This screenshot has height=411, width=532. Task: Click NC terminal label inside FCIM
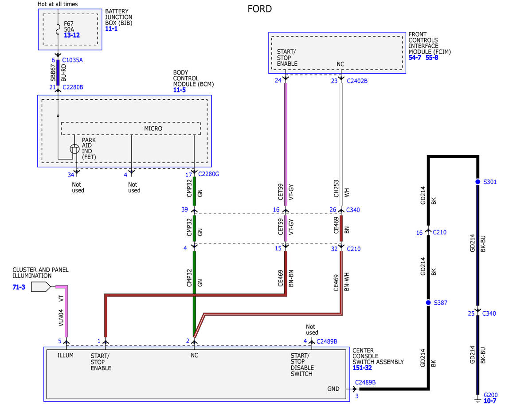click(x=340, y=64)
